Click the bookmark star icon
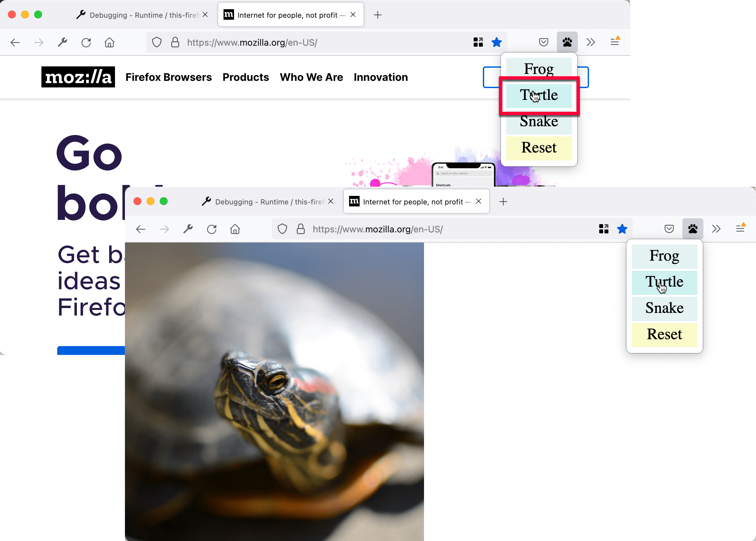756x541 pixels. click(x=497, y=41)
